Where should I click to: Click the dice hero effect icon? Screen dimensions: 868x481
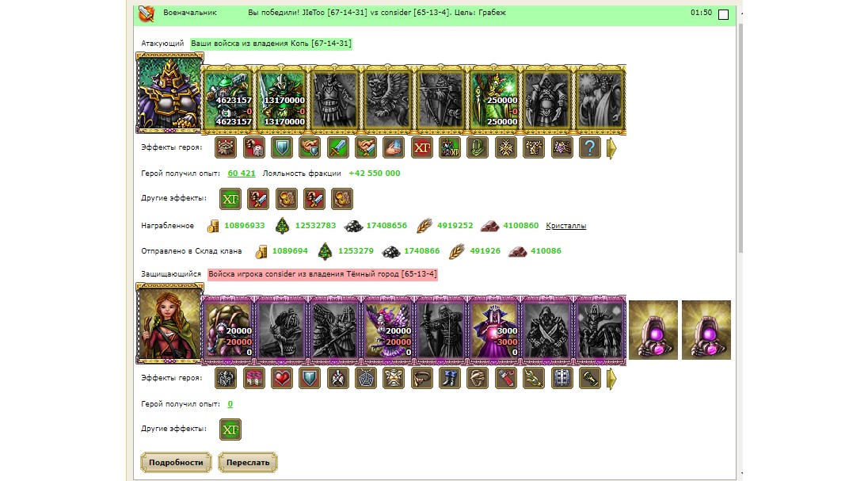click(253, 148)
